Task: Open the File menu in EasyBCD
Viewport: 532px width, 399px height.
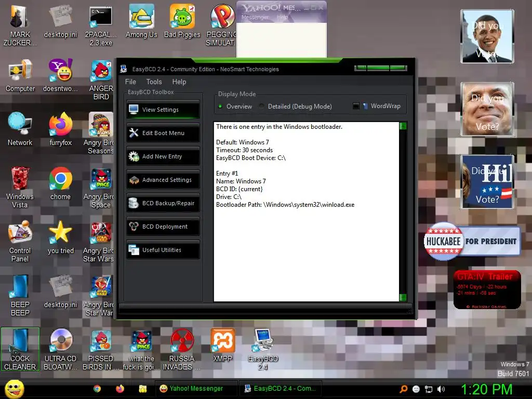Action: click(130, 82)
